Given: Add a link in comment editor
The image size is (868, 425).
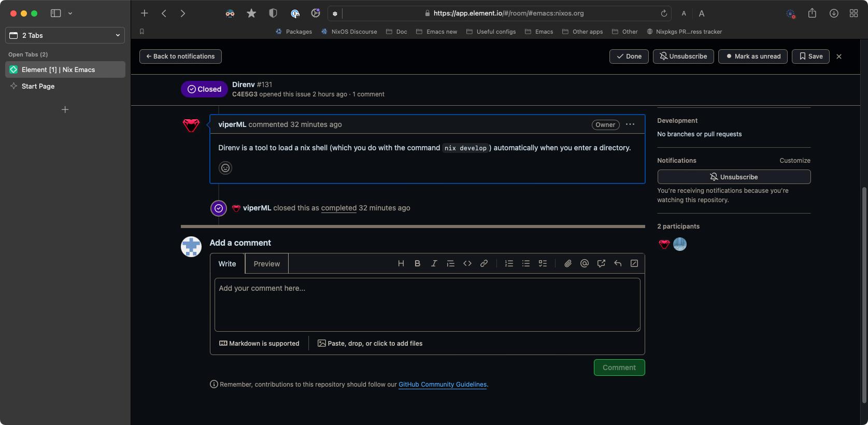Looking at the screenshot, I should tap(483, 263).
